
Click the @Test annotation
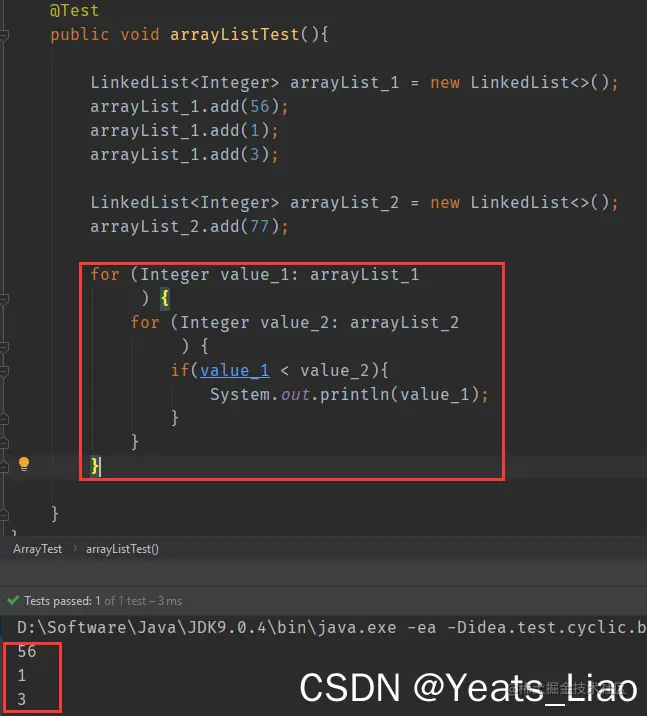click(x=74, y=10)
